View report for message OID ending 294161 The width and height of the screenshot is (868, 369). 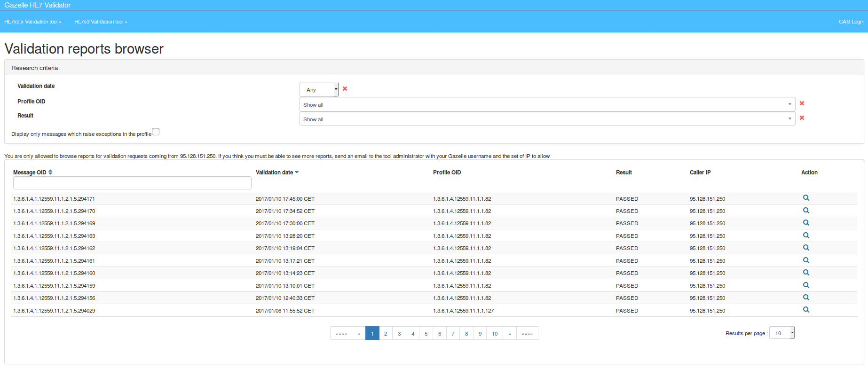pos(806,260)
